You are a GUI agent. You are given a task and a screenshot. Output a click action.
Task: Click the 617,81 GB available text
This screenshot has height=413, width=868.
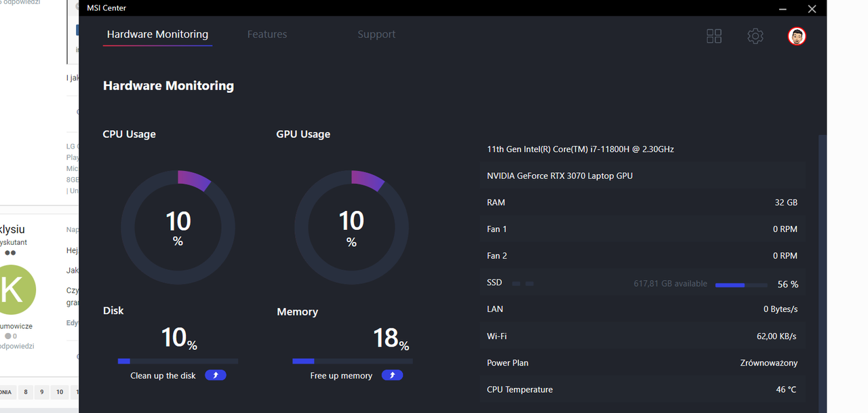(671, 283)
